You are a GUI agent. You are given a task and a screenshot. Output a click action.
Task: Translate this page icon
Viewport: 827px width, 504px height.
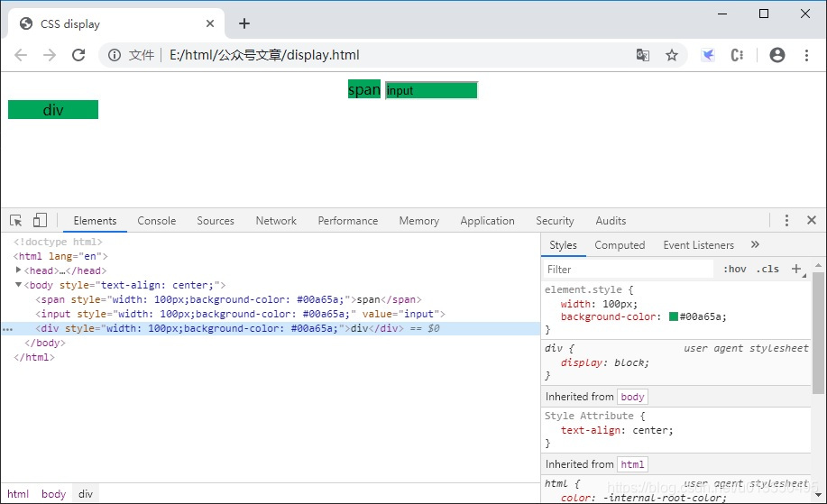tap(642, 55)
